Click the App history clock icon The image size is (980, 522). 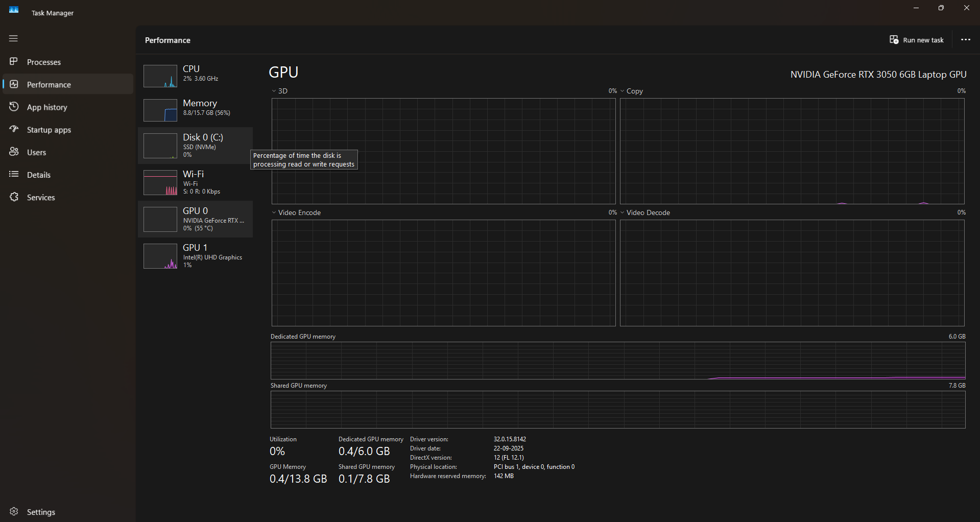click(14, 107)
